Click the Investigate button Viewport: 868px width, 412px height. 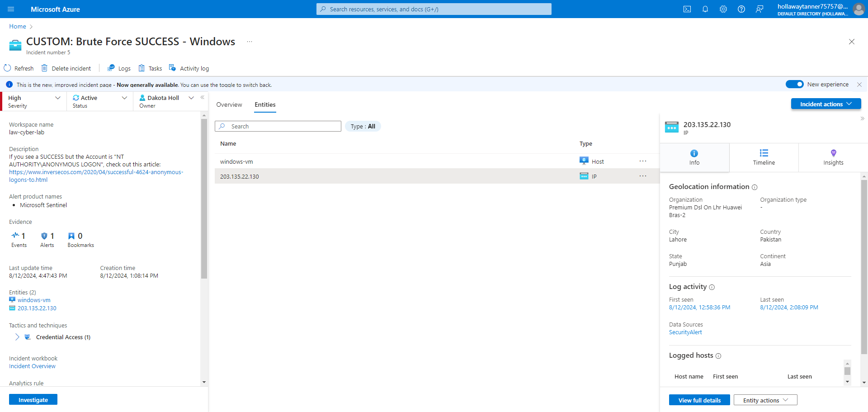[33, 400]
